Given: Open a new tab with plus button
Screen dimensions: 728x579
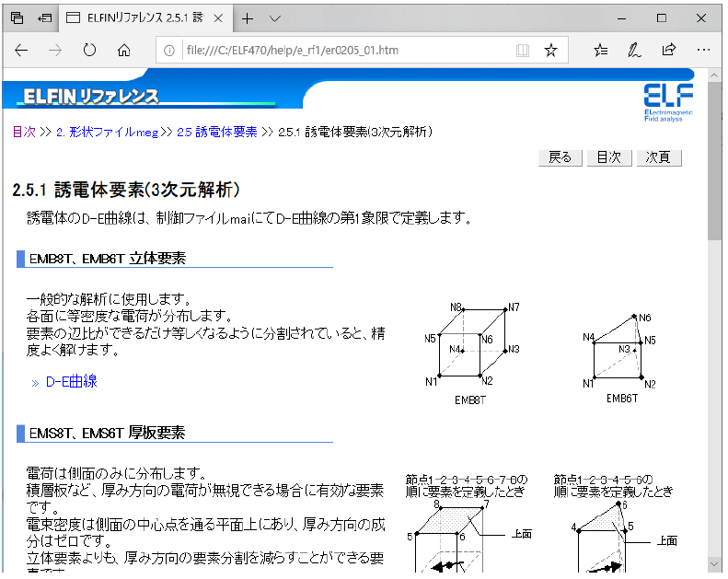Looking at the screenshot, I should [248, 18].
